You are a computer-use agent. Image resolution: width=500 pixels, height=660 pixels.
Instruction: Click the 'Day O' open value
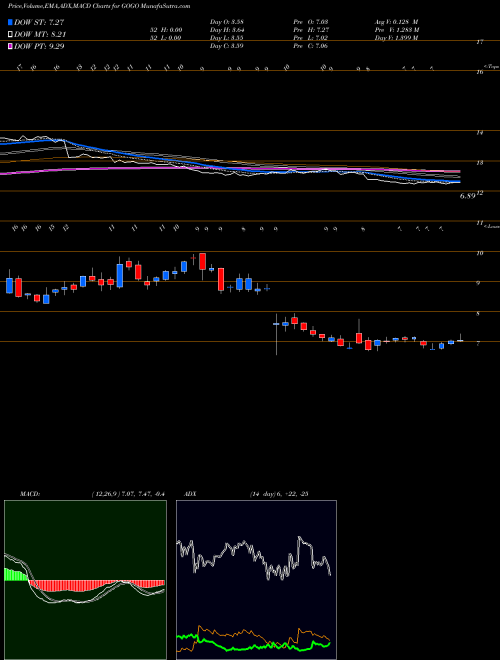point(227,22)
